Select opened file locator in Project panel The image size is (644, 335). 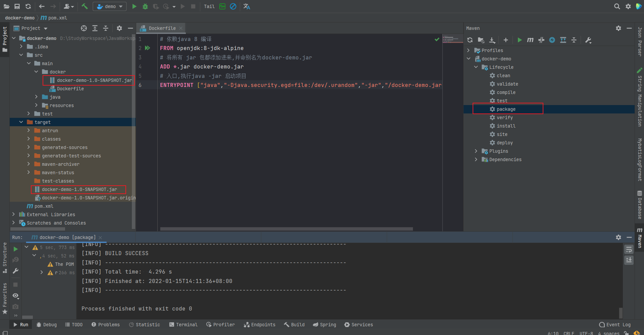point(84,28)
